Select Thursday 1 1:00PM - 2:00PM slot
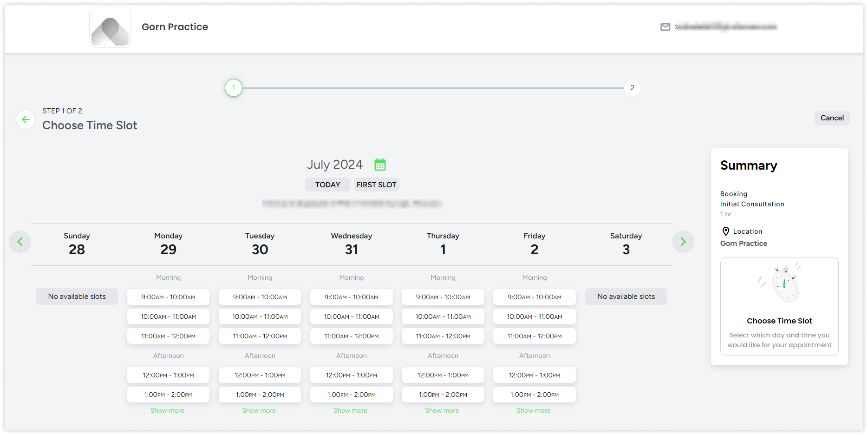Viewport: 868px width, 435px height. pyautogui.click(x=443, y=395)
